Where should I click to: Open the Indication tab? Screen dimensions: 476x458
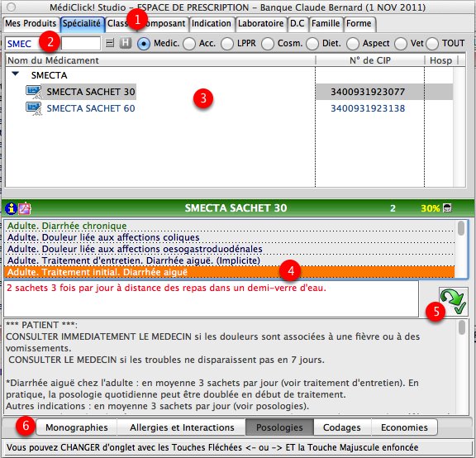[212, 24]
